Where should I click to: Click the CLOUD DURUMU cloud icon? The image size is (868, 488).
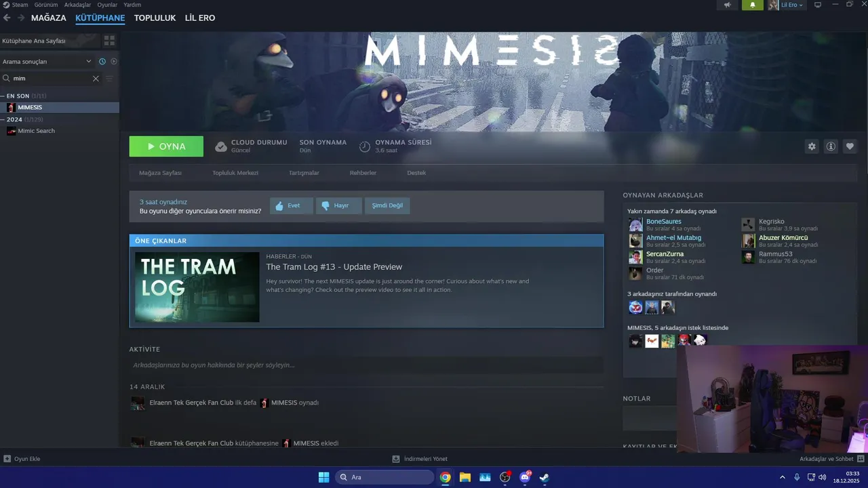221,146
